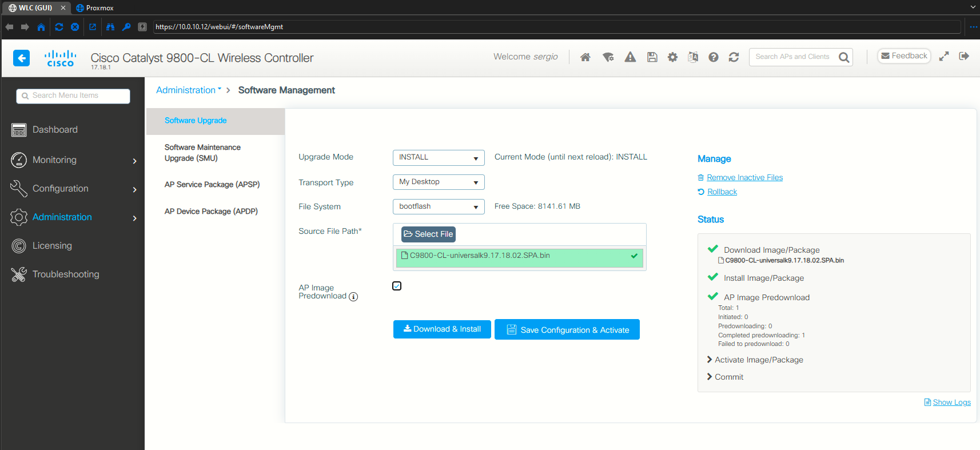This screenshot has height=450, width=980.
Task: Open the File System dropdown
Action: click(439, 207)
